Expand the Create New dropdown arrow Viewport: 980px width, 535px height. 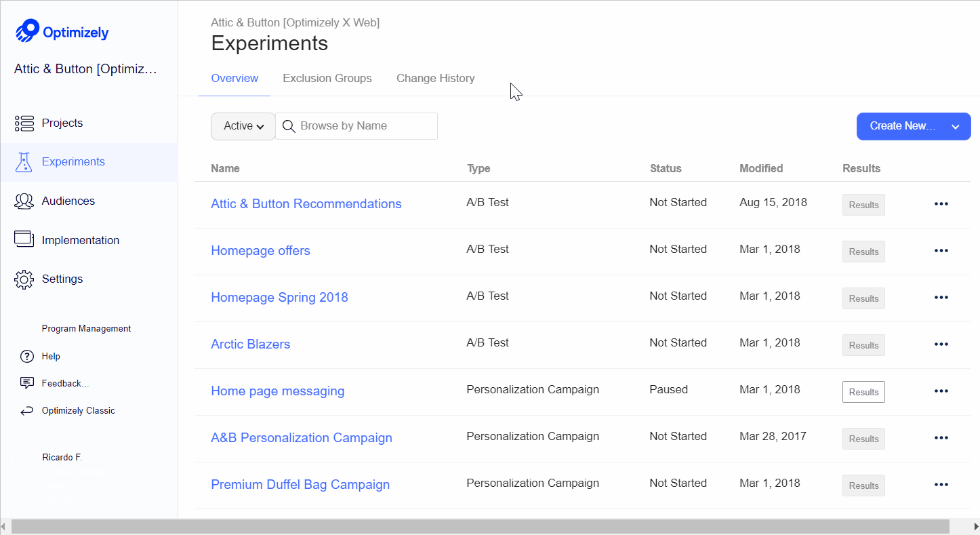tap(956, 127)
